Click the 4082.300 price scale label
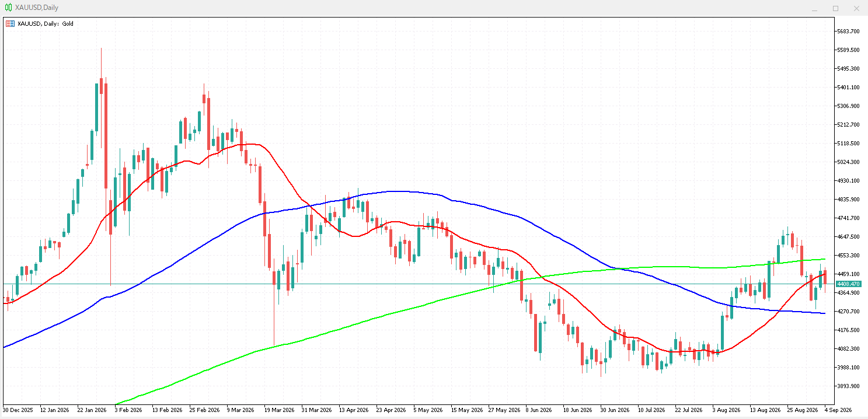The width and height of the screenshot is (868, 419). 848,349
